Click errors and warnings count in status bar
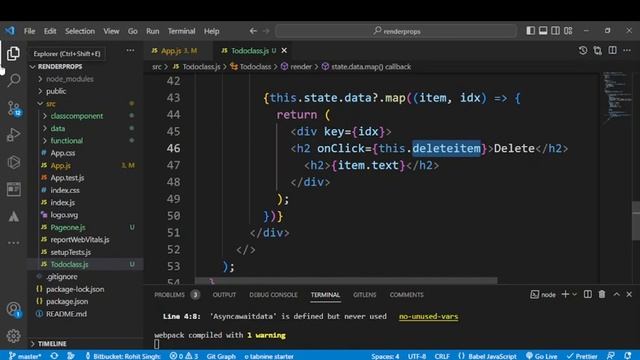640x360 pixels. (184, 356)
